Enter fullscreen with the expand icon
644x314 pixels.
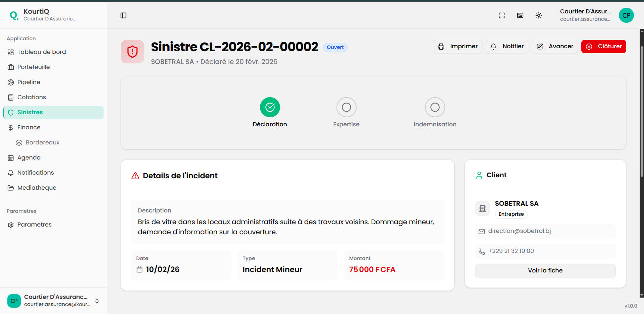(x=502, y=15)
